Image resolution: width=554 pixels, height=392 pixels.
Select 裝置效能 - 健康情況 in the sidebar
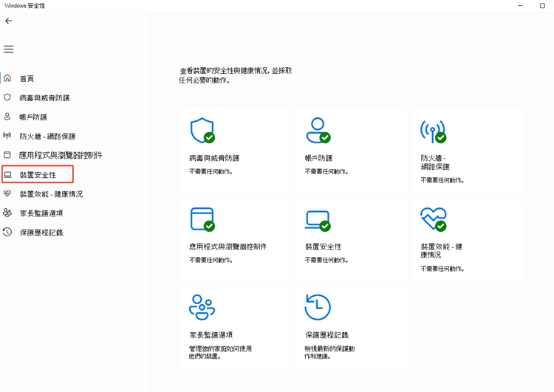coord(51,194)
